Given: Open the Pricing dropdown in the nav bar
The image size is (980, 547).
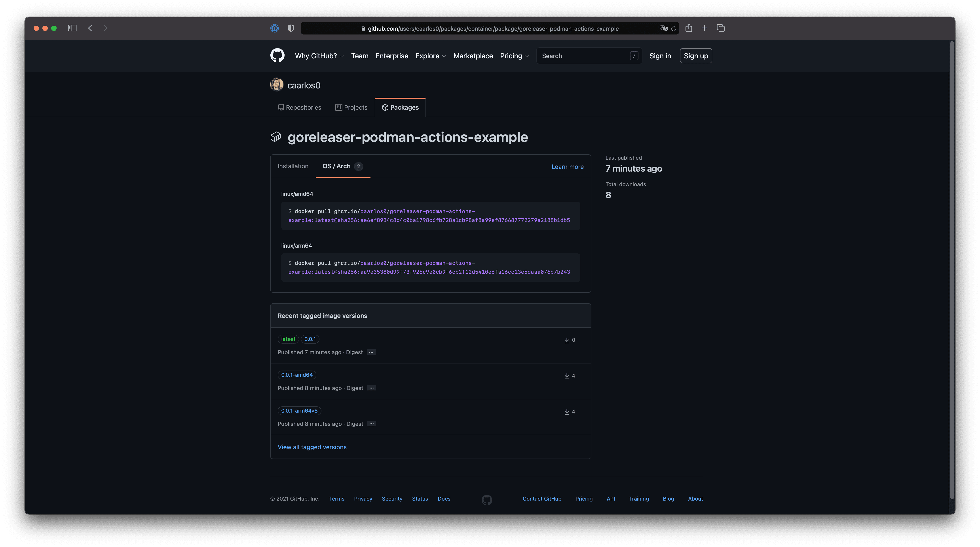Looking at the screenshot, I should pyautogui.click(x=514, y=55).
